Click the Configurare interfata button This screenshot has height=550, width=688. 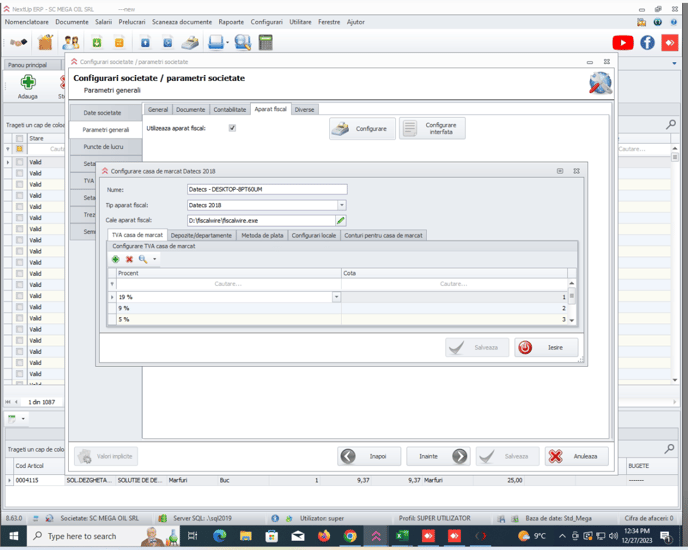click(x=432, y=128)
